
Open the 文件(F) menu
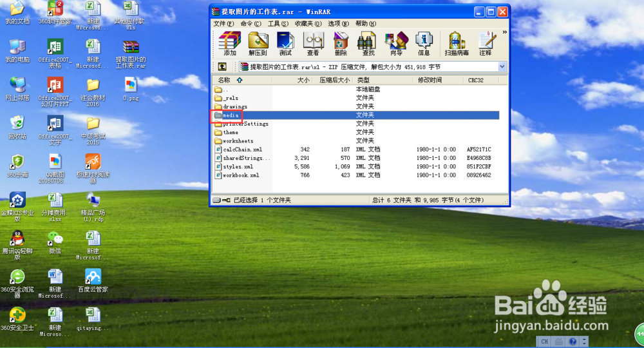[x=223, y=23]
